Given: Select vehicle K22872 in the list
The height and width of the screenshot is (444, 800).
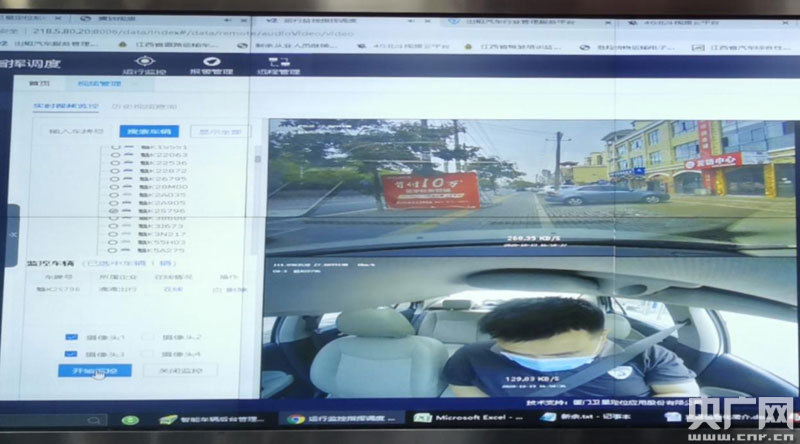Looking at the screenshot, I should (x=114, y=171).
